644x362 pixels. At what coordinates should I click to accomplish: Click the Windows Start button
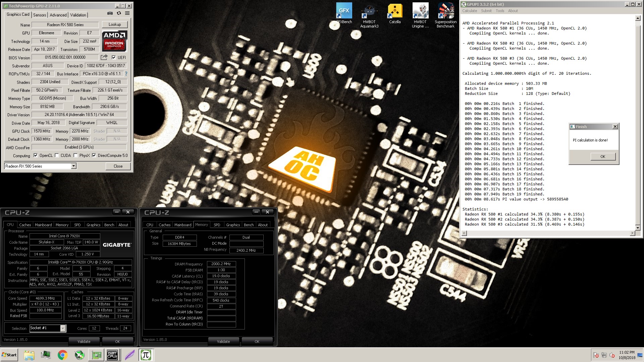pos(9,355)
